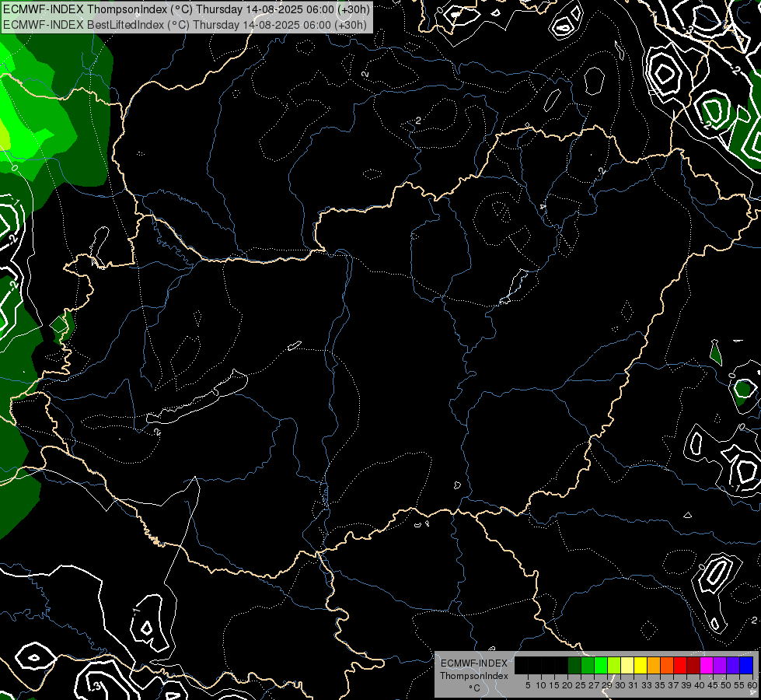Viewport: 761px width, 700px height.
Task: Click the legend tick value 29
Action: click(x=607, y=685)
